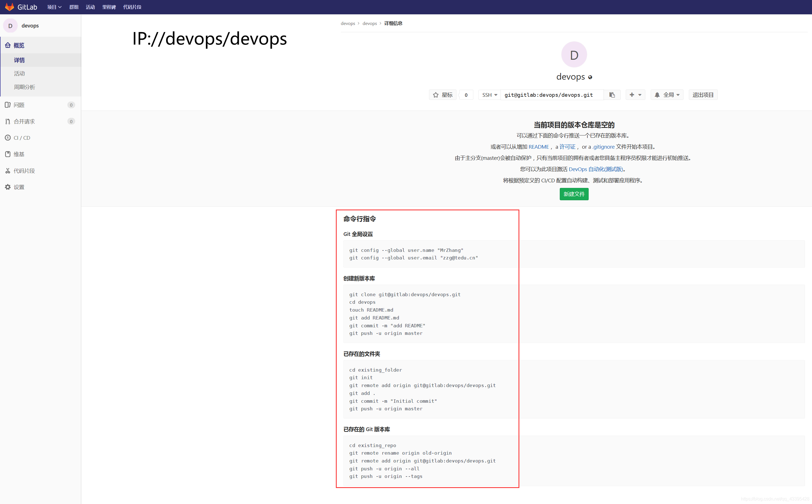
Task: Click the 问题 issues icon in sidebar
Action: click(x=8, y=105)
